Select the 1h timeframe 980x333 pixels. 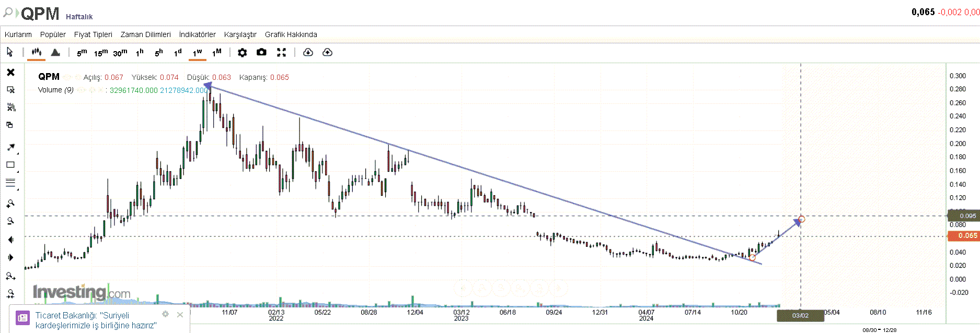click(140, 53)
